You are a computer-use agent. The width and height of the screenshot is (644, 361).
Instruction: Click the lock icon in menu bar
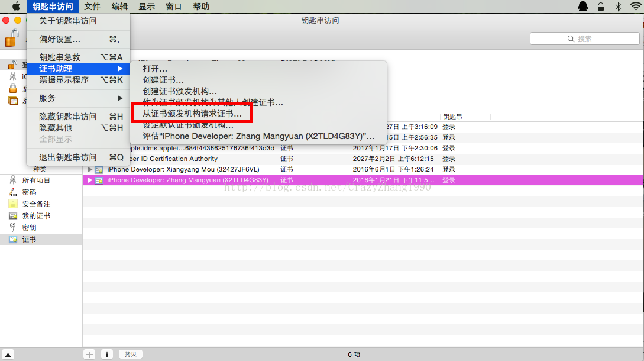tap(600, 6)
